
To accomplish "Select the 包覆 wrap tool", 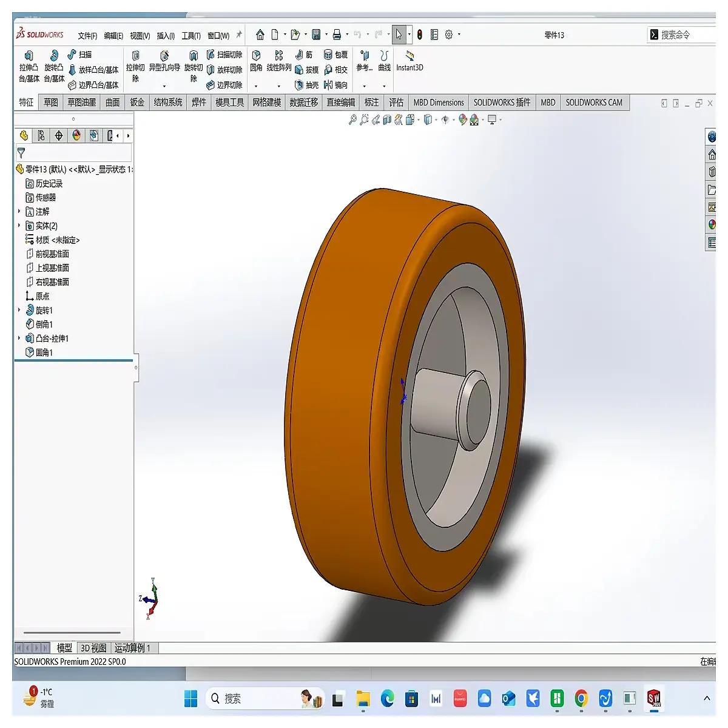I will (336, 55).
